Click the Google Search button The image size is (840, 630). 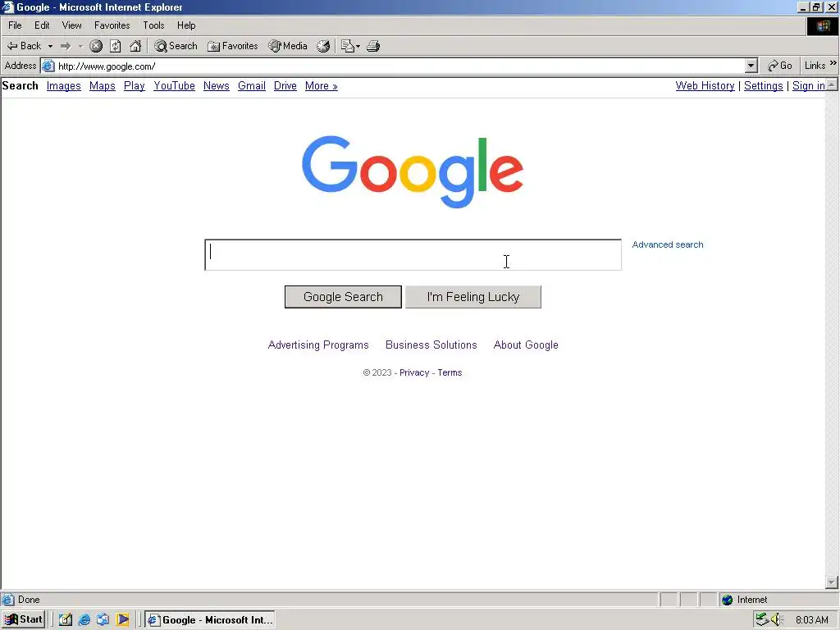343,297
